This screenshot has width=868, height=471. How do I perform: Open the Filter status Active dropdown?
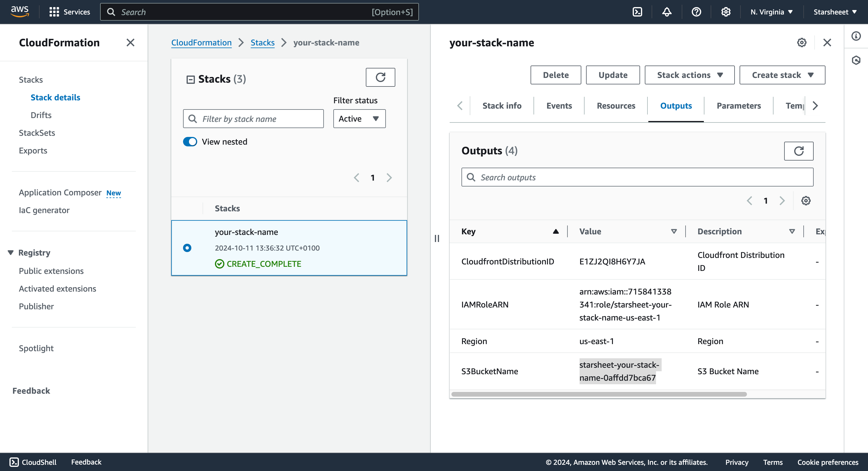pos(359,119)
